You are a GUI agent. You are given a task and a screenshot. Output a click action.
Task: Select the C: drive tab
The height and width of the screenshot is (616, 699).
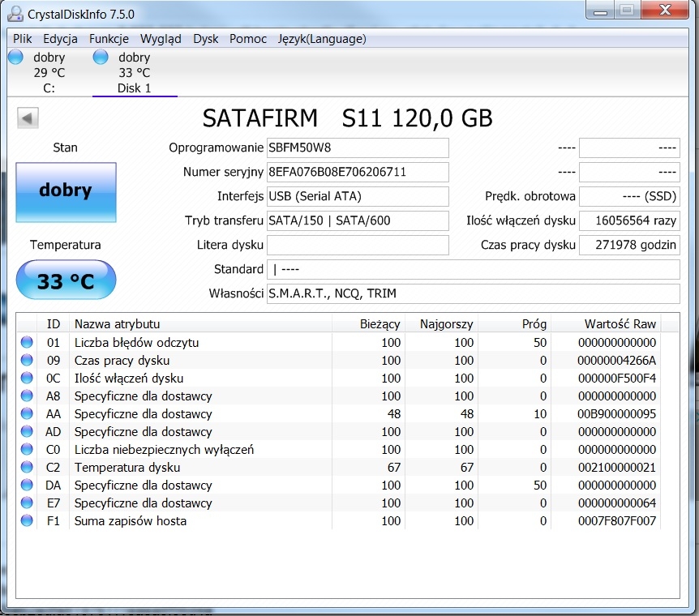point(49,72)
